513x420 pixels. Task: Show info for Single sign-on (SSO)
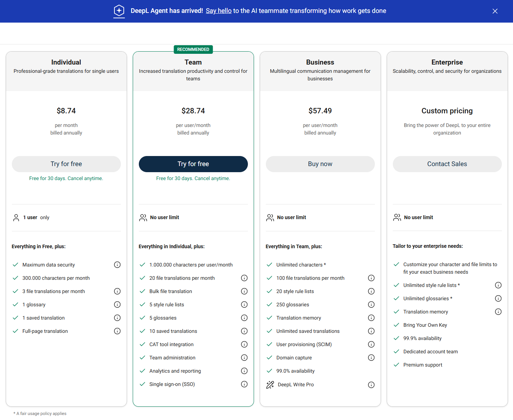pos(244,384)
